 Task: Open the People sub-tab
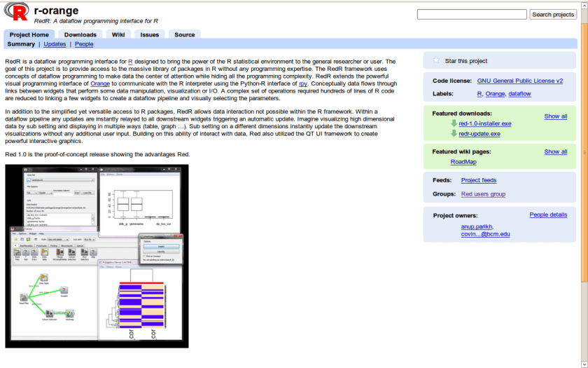pos(84,44)
